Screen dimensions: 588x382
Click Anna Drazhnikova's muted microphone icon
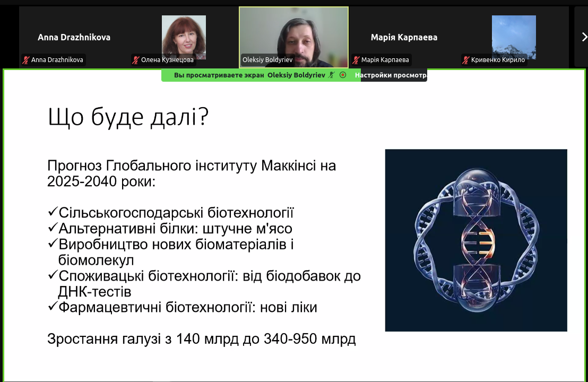(x=26, y=60)
